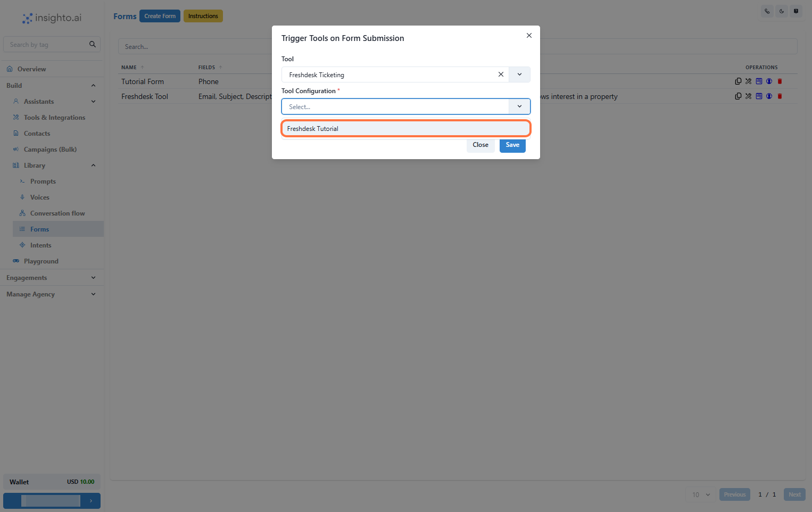View details of the Freshdesk Tool form
Image resolution: width=812 pixels, height=512 pixels.
tap(769, 96)
